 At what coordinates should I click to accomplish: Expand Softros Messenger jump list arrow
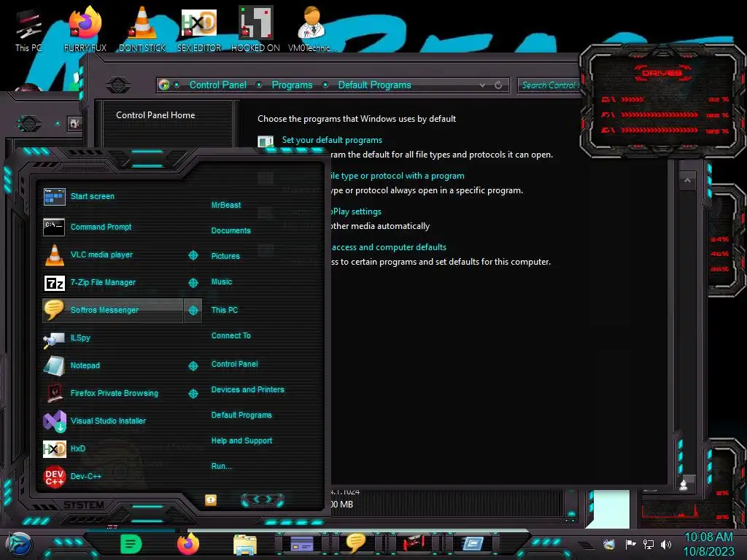coord(193,311)
